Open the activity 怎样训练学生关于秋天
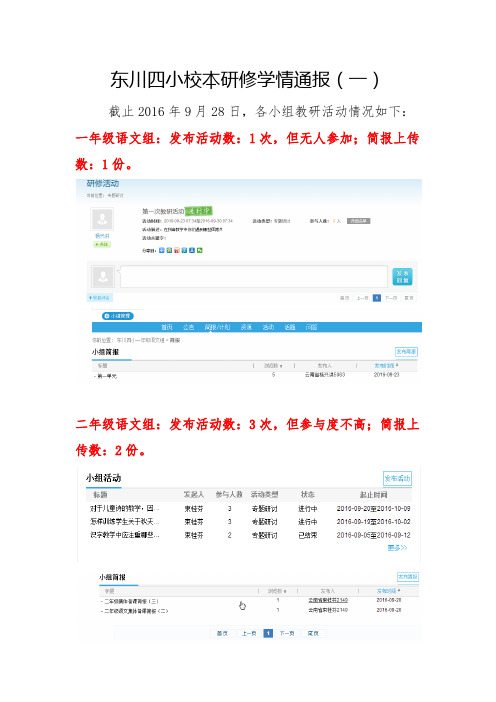 coord(124,522)
